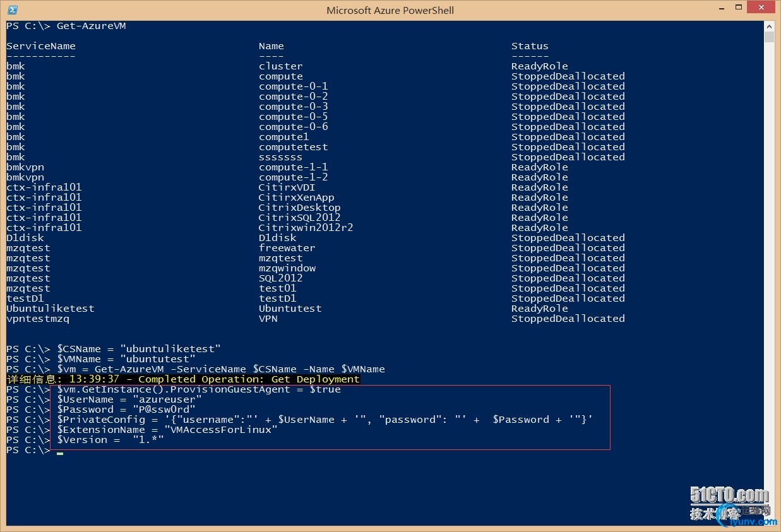Select the VM name 'CitrixSQL2012'

point(300,218)
